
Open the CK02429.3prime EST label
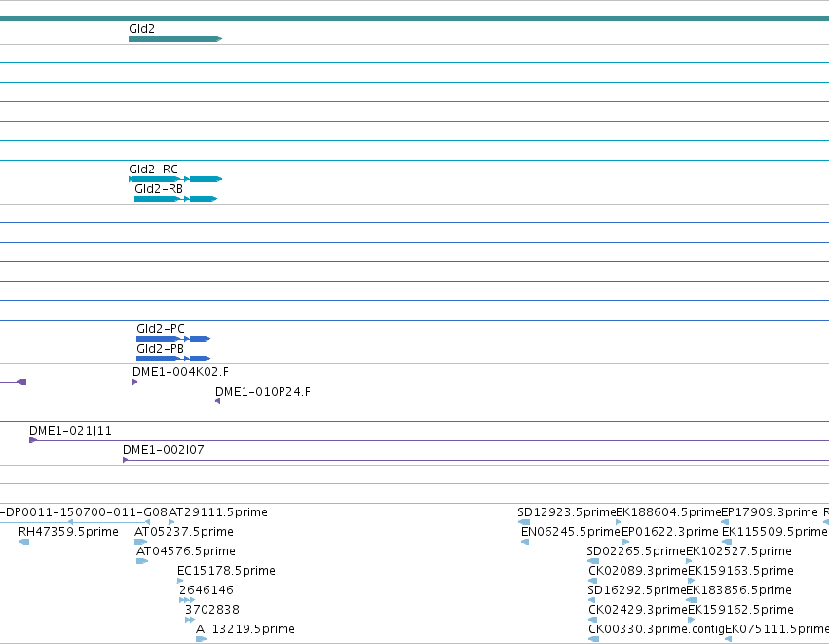pos(638,610)
